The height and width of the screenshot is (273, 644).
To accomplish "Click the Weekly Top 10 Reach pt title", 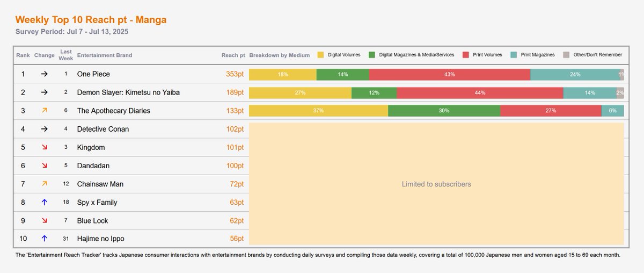I will pyautogui.click(x=91, y=20).
